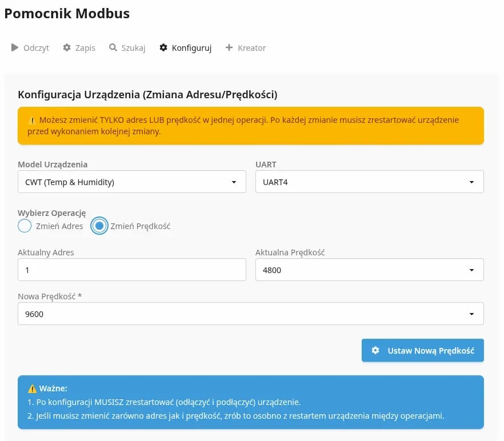Screen dimensions: 504x441
Task: Select the Zmień Prędkość radio option
Action: (99, 226)
